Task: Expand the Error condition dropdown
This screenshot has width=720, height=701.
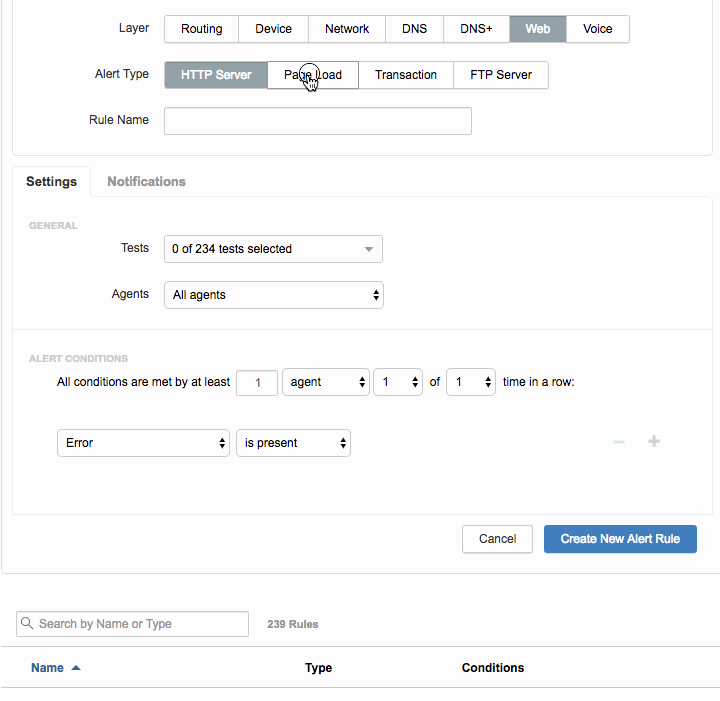Action: 143,443
